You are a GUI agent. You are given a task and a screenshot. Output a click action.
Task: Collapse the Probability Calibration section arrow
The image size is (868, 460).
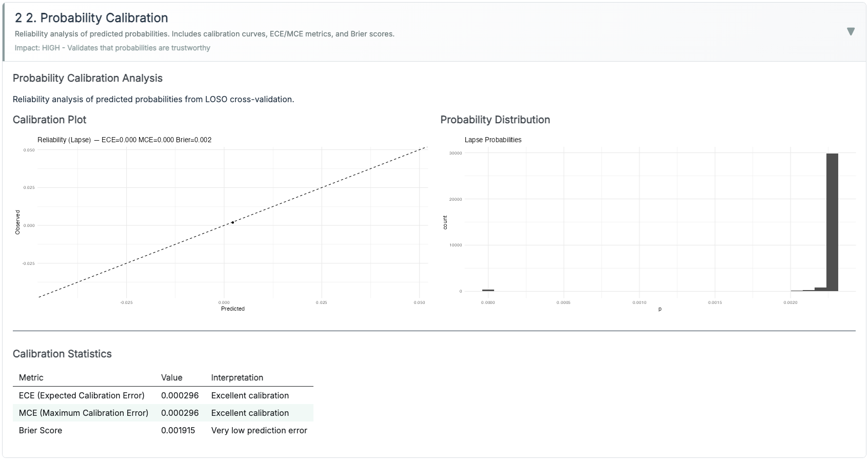coord(851,32)
